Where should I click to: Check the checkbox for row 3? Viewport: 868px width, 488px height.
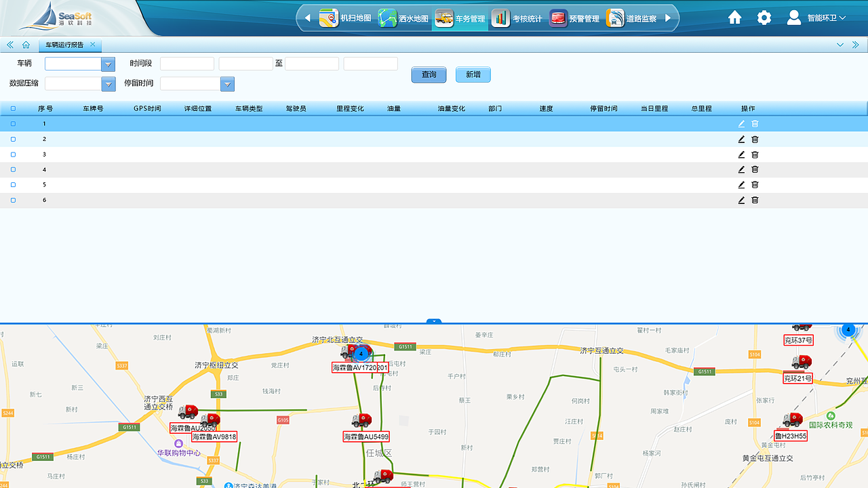(x=13, y=155)
